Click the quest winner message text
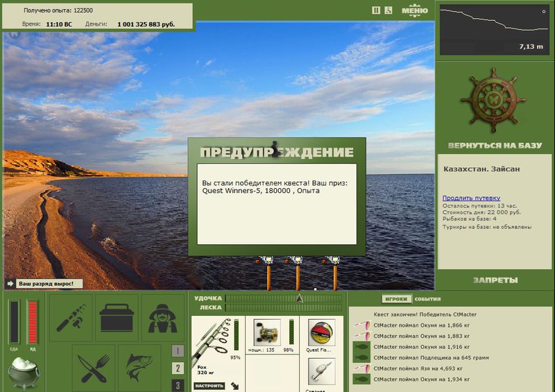The height and width of the screenshot is (392, 555). pos(275,187)
